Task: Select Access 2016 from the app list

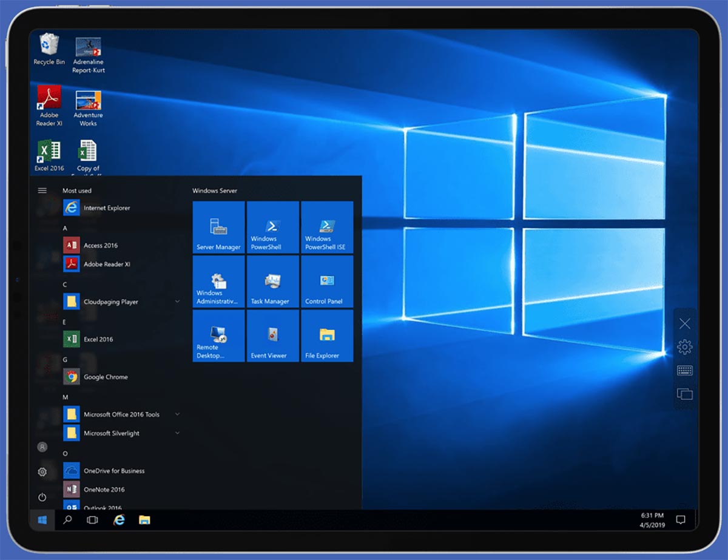Action: pos(101,245)
